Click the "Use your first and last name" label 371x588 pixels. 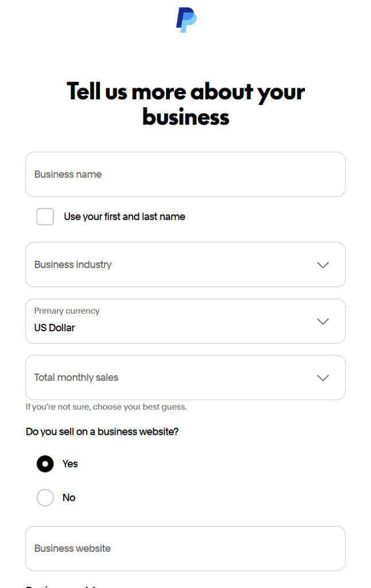[x=124, y=216]
